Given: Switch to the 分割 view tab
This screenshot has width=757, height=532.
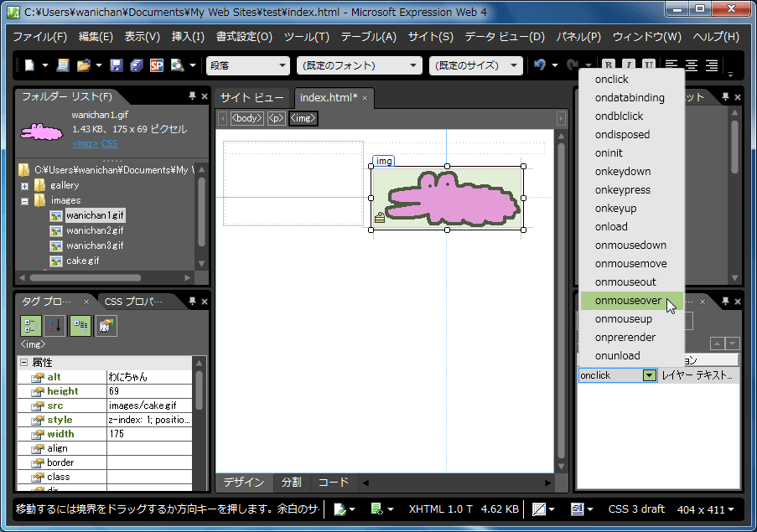Looking at the screenshot, I should point(291,483).
